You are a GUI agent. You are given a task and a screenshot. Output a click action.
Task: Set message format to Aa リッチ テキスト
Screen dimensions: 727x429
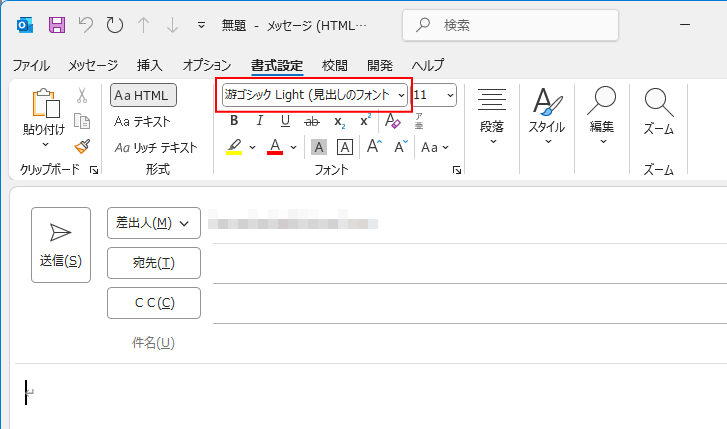[156, 147]
